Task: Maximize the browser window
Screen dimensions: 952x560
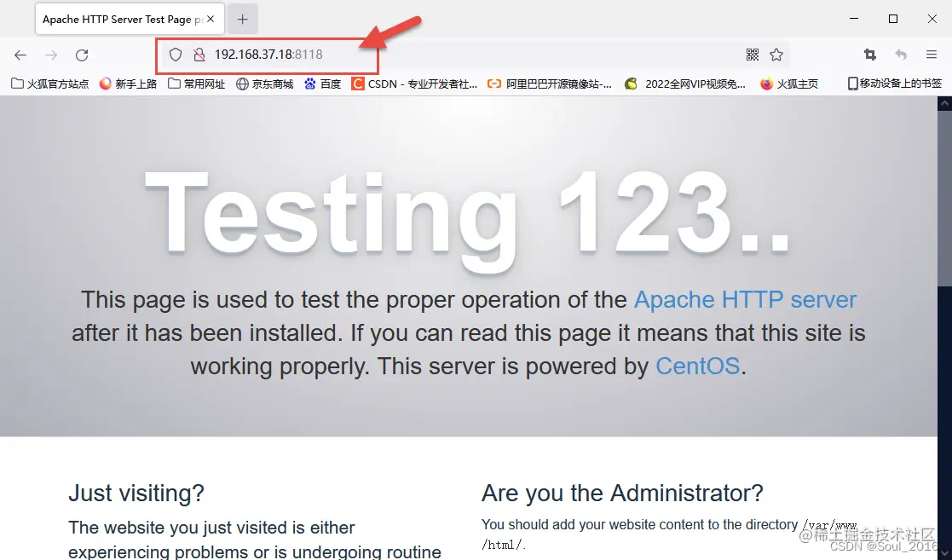Action: [893, 19]
